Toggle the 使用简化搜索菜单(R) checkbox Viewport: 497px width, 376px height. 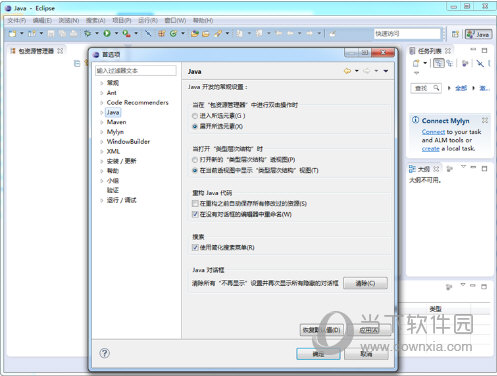click(195, 247)
